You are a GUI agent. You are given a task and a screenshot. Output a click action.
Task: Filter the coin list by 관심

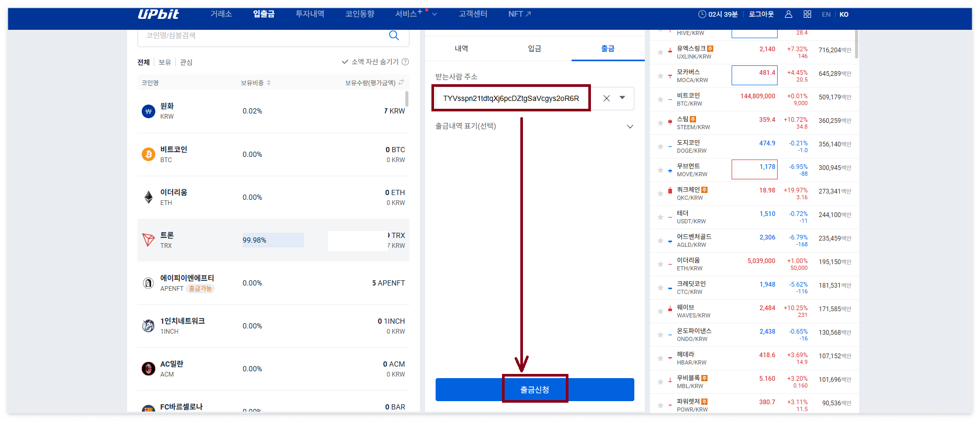(186, 62)
